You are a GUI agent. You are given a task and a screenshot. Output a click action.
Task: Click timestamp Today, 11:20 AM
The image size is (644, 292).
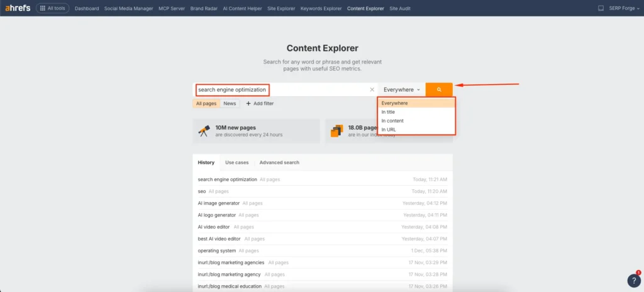point(430,192)
